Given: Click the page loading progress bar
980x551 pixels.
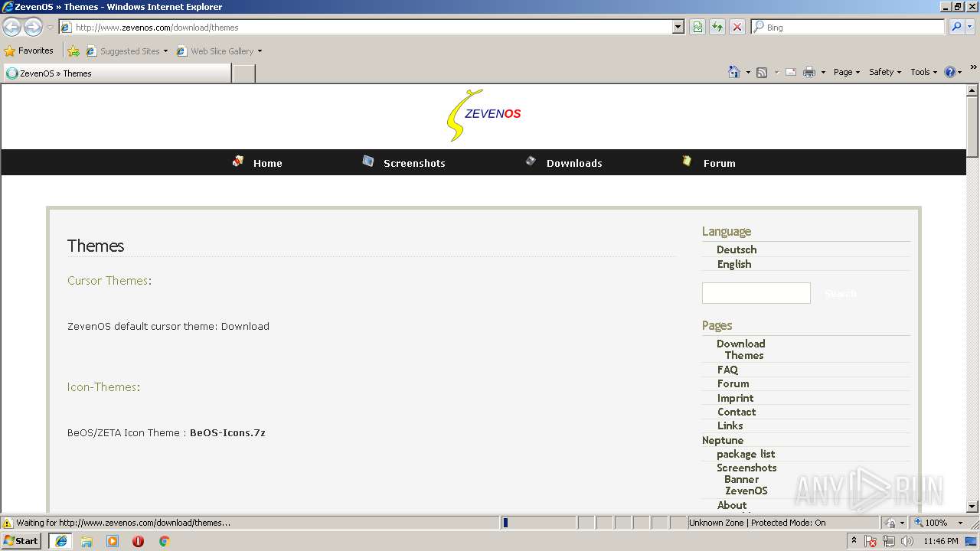Looking at the screenshot, I should (538, 523).
